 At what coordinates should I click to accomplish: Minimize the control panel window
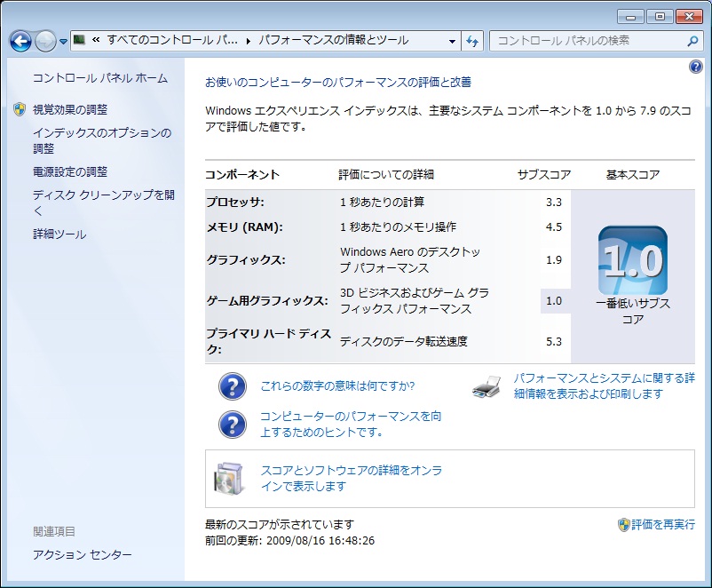click(x=630, y=17)
